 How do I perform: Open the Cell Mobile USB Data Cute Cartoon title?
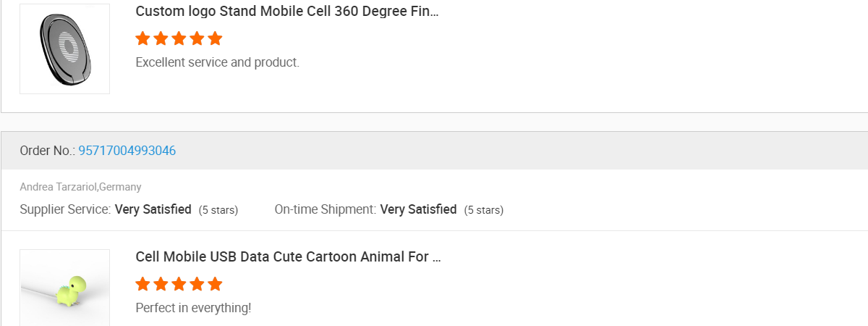[x=288, y=257]
